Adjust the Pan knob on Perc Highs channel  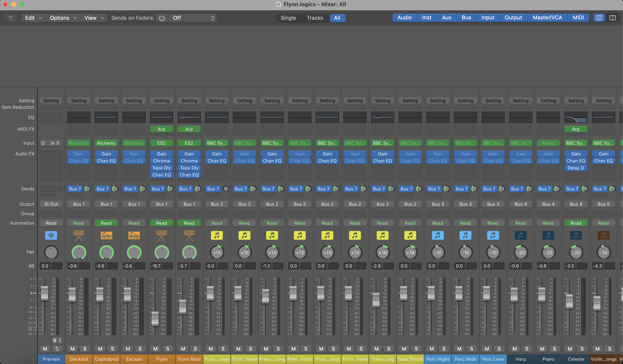coord(438,252)
